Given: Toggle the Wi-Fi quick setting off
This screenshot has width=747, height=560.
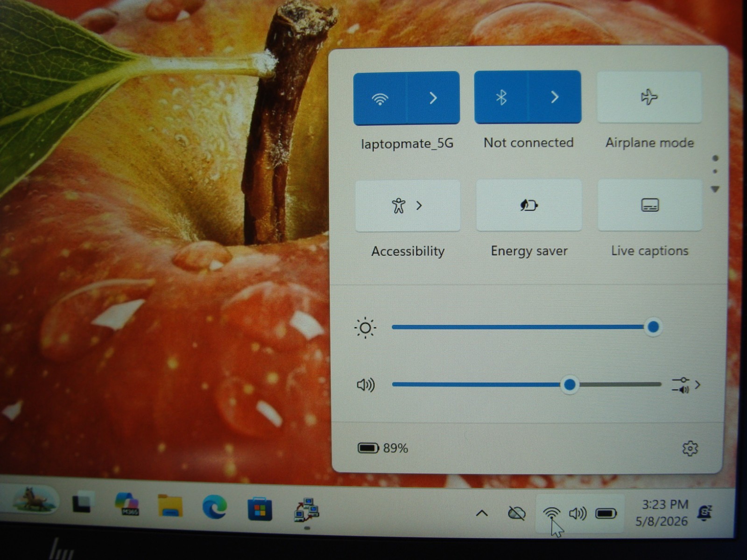Looking at the screenshot, I should 380,98.
